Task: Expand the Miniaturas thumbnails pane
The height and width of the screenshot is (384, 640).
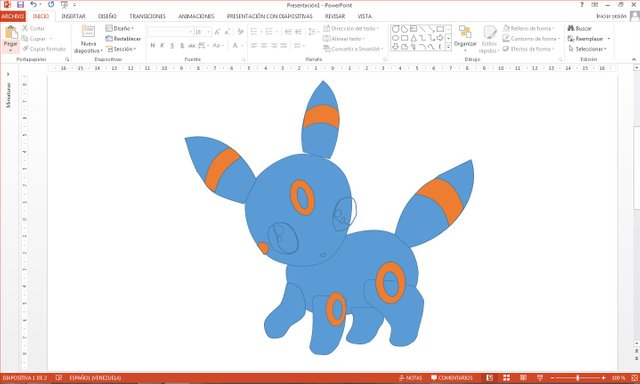Action: click(x=8, y=74)
